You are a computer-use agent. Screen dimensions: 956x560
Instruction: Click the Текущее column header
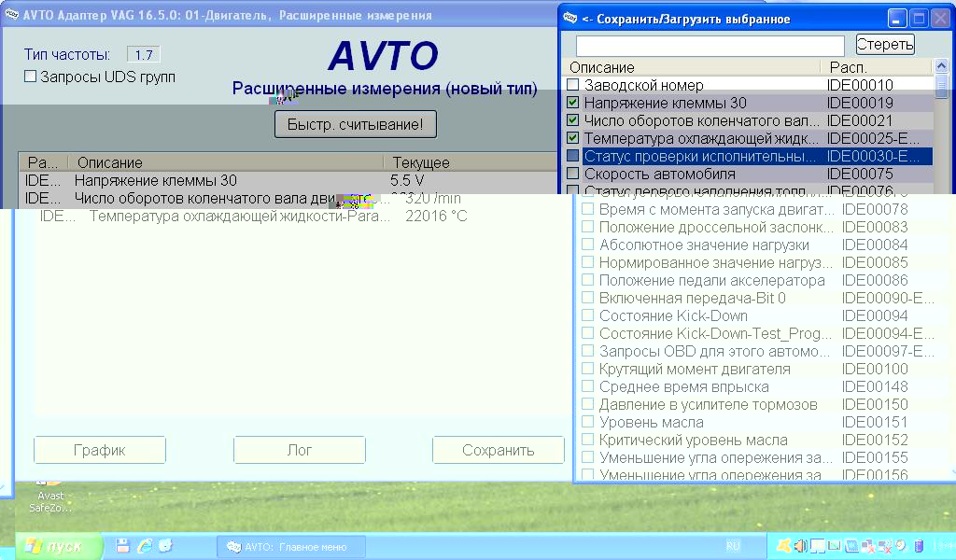click(420, 162)
